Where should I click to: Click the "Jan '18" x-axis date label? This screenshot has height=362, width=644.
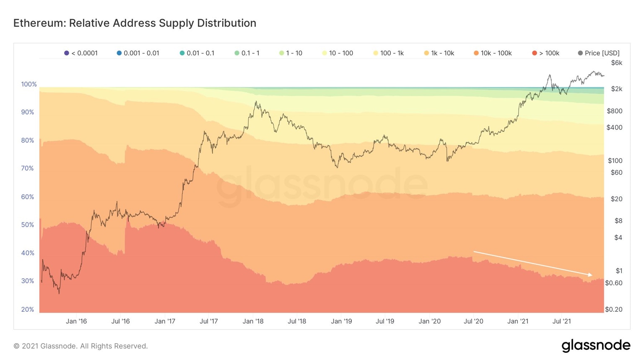[253, 321]
